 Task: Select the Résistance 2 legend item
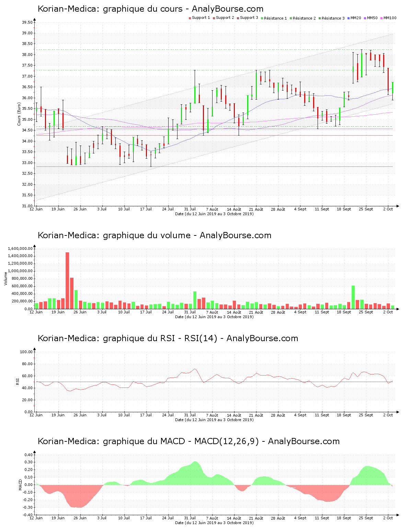tap(303, 18)
